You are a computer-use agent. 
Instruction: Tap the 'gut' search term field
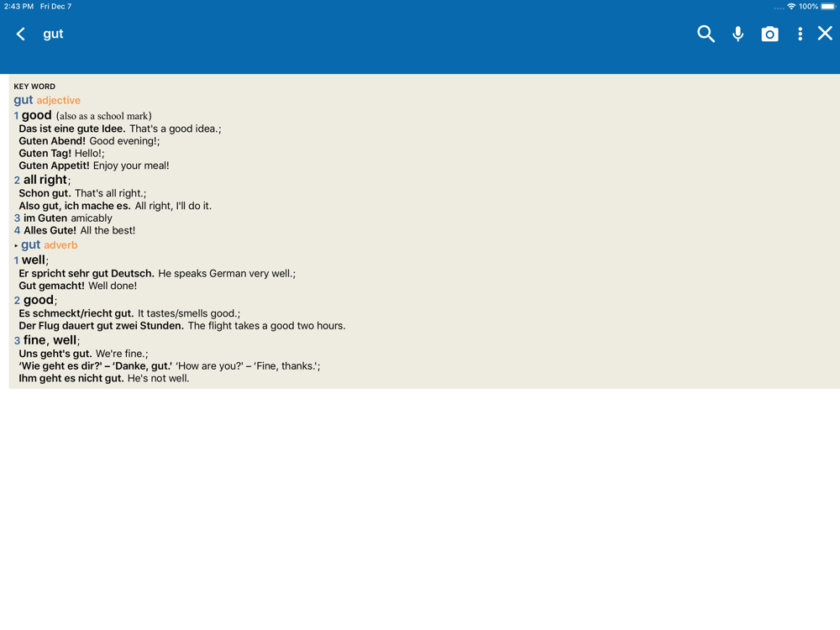[x=53, y=34]
